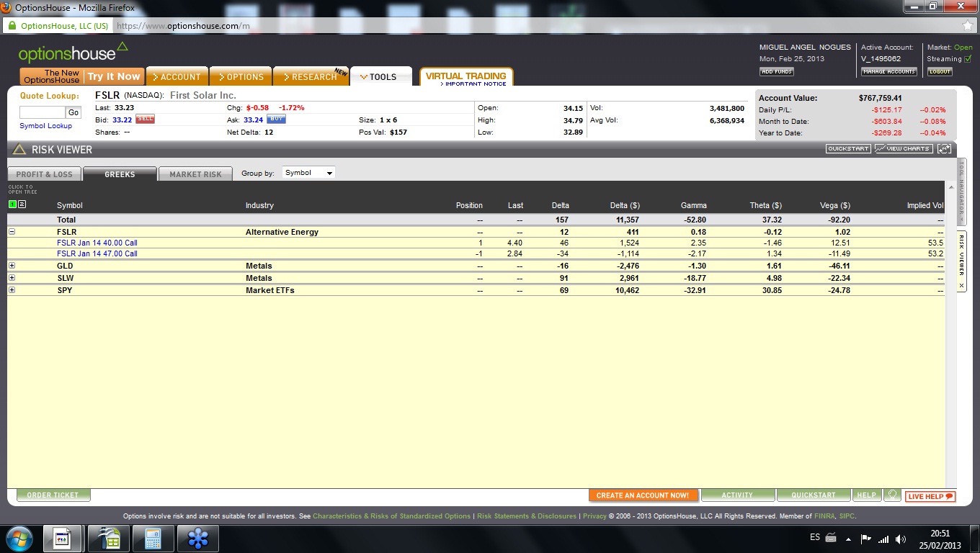Click the bottom Help button
This screenshot has height=553, width=980.
(x=867, y=495)
